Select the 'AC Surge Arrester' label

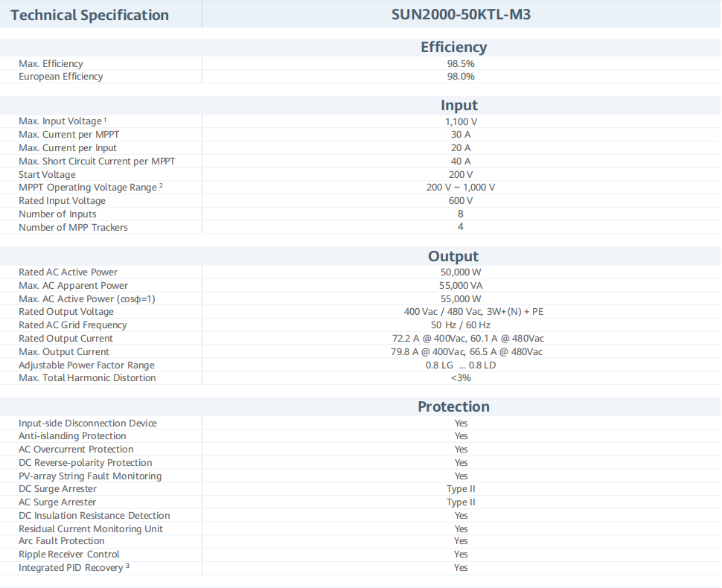(x=57, y=502)
